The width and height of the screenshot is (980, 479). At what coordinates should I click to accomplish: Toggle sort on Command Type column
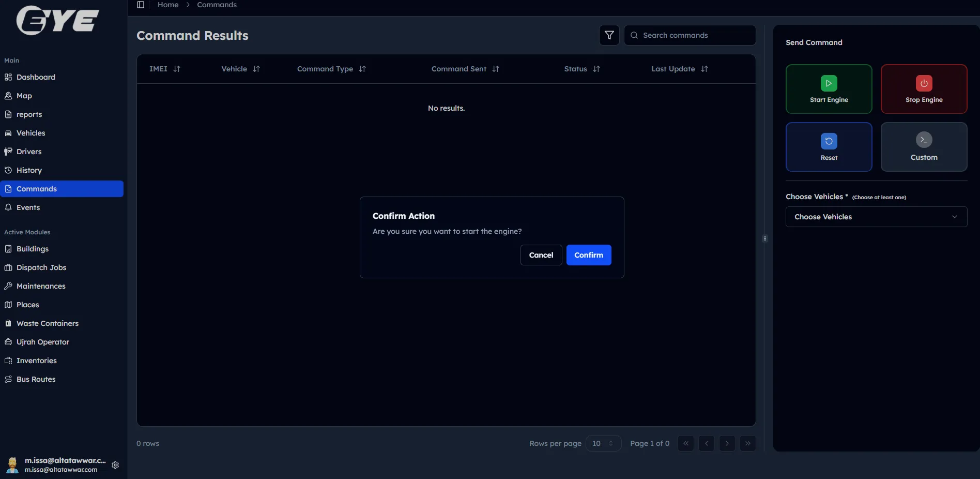tap(362, 69)
